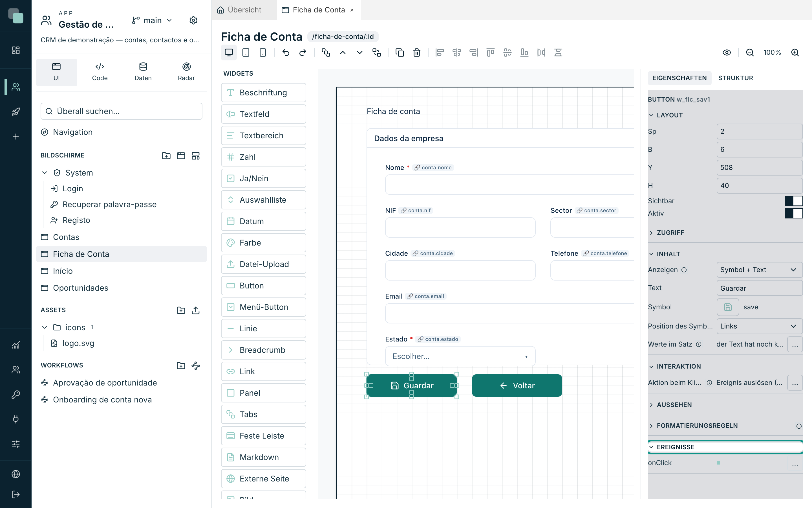Expand ZUGRIFF section

click(x=725, y=233)
